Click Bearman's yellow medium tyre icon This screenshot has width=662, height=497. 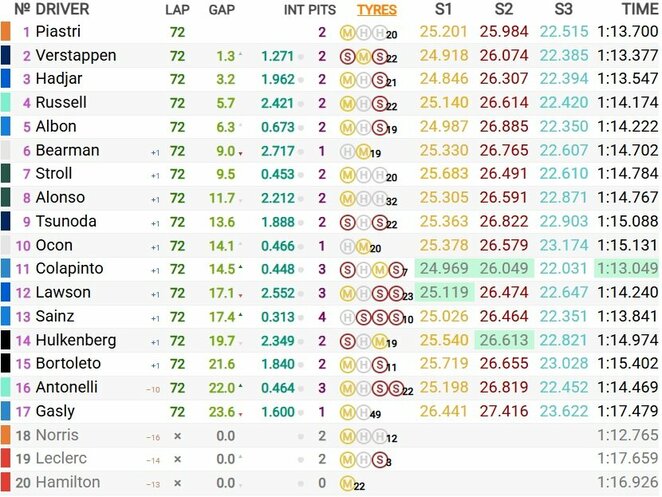click(x=361, y=151)
